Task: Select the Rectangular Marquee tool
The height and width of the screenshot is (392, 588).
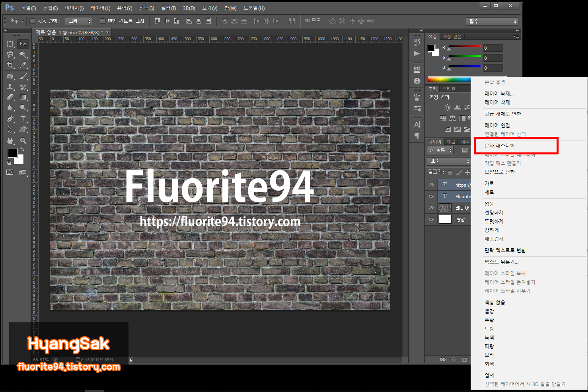Action: point(10,44)
